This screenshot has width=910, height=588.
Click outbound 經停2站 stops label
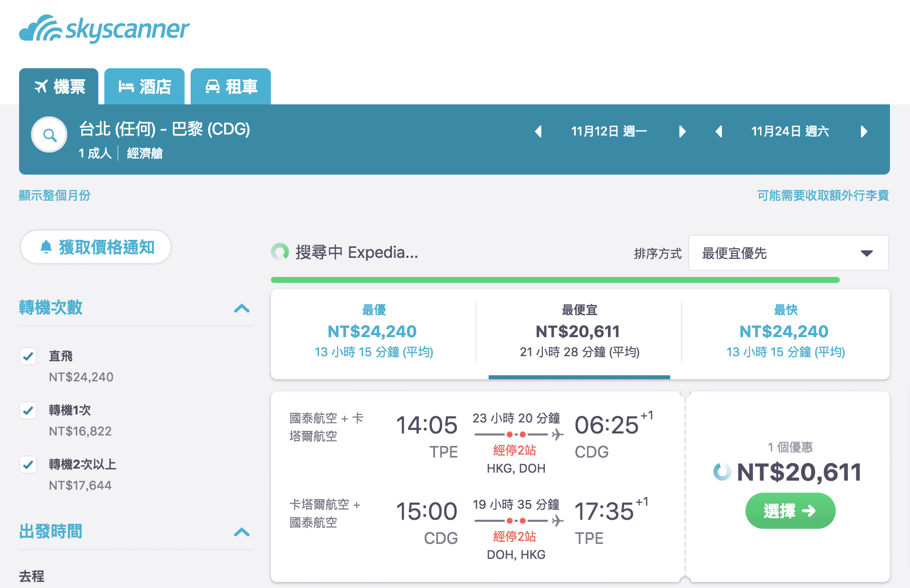tap(515, 450)
